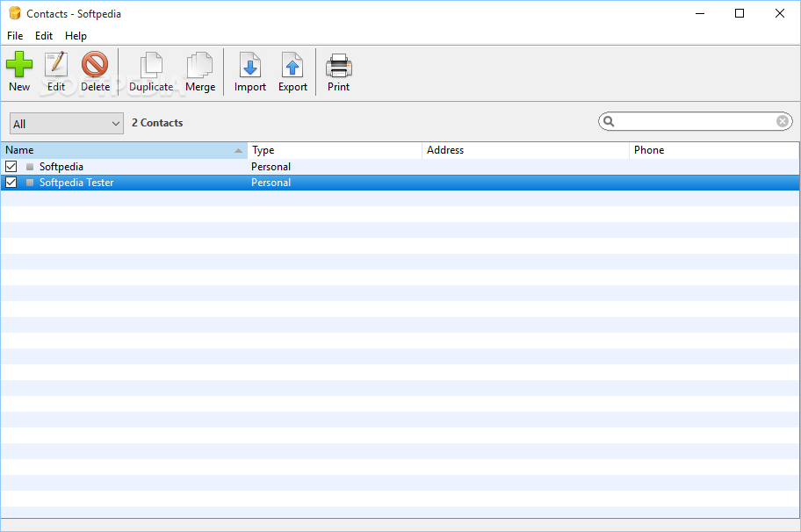Open the Import contacts tool
The height and width of the screenshot is (532, 801).
[x=250, y=72]
